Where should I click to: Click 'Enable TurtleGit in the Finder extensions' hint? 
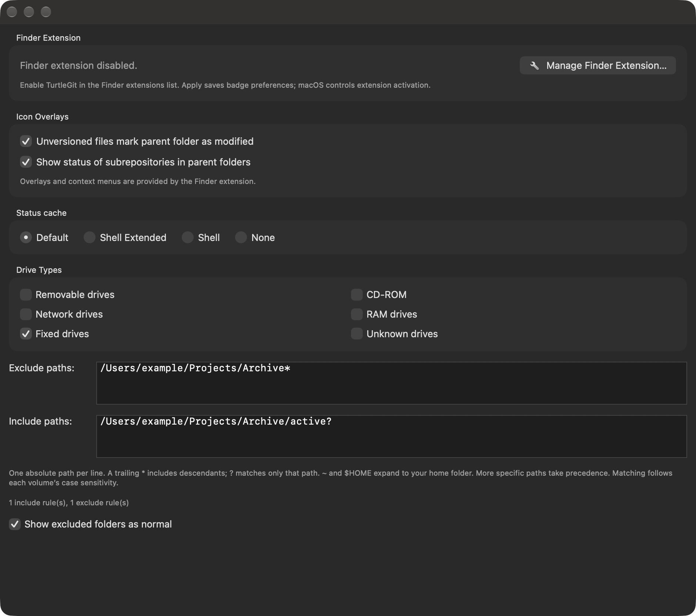coord(225,85)
